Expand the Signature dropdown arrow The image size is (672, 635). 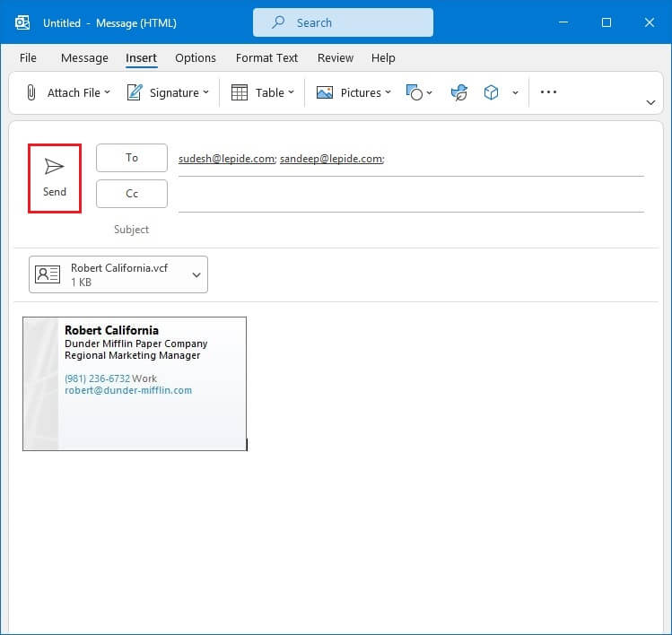[x=205, y=92]
